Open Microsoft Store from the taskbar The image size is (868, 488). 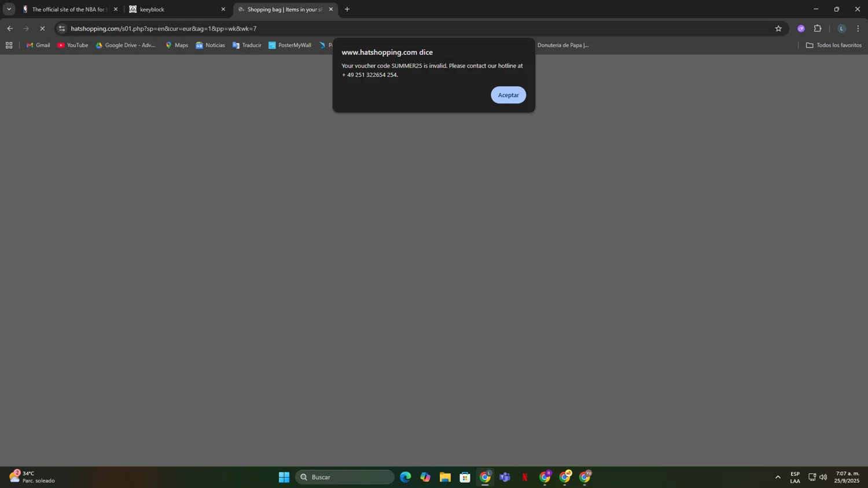pyautogui.click(x=465, y=477)
